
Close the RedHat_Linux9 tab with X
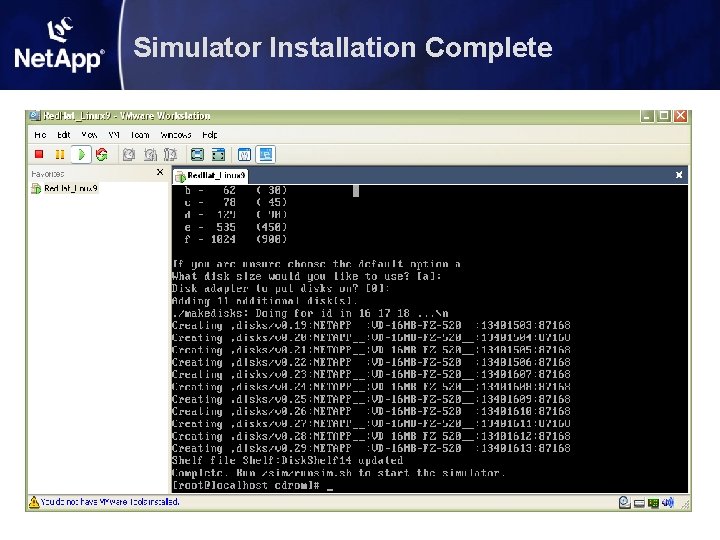pyautogui.click(x=679, y=175)
